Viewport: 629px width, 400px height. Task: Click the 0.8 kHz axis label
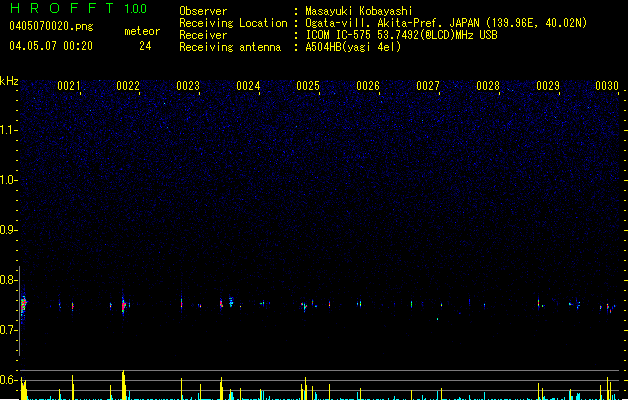[8, 280]
